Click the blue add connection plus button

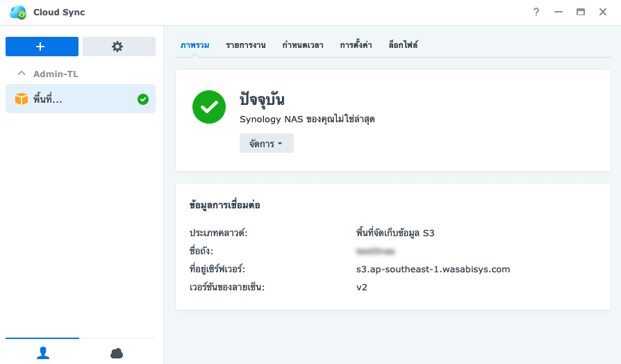(42, 47)
